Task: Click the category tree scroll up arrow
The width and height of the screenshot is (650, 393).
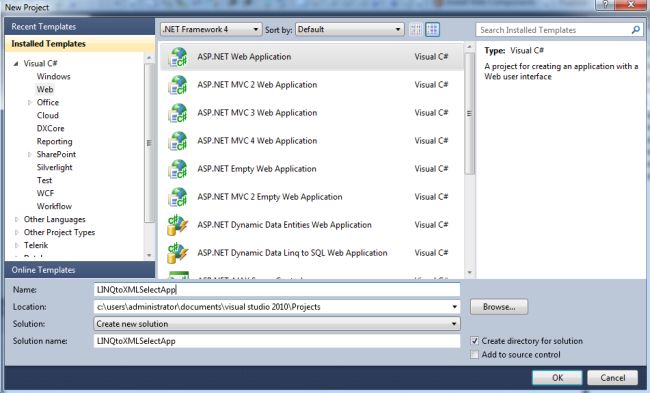Action: (x=149, y=58)
